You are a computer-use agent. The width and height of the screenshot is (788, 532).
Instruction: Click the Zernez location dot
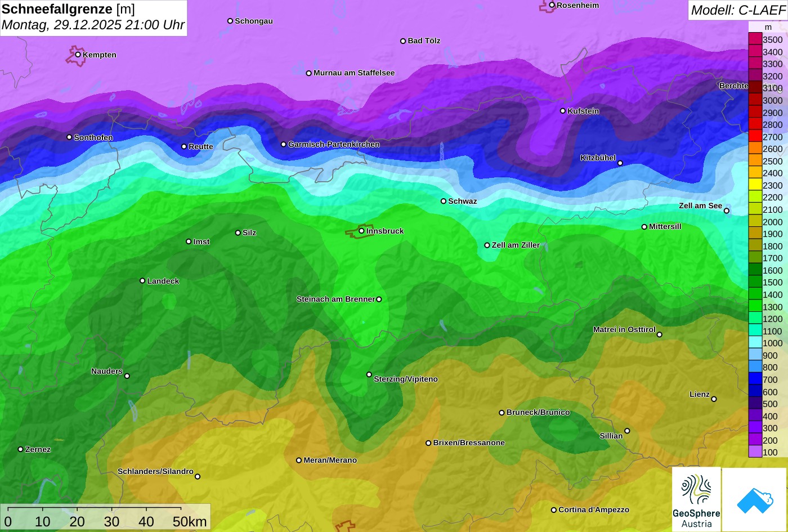point(20,449)
